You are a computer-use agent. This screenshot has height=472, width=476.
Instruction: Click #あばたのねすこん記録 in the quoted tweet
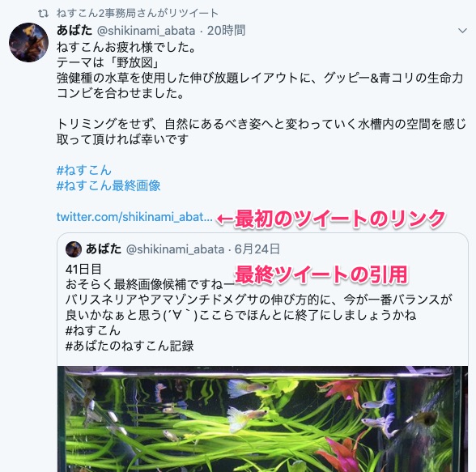click(x=130, y=346)
